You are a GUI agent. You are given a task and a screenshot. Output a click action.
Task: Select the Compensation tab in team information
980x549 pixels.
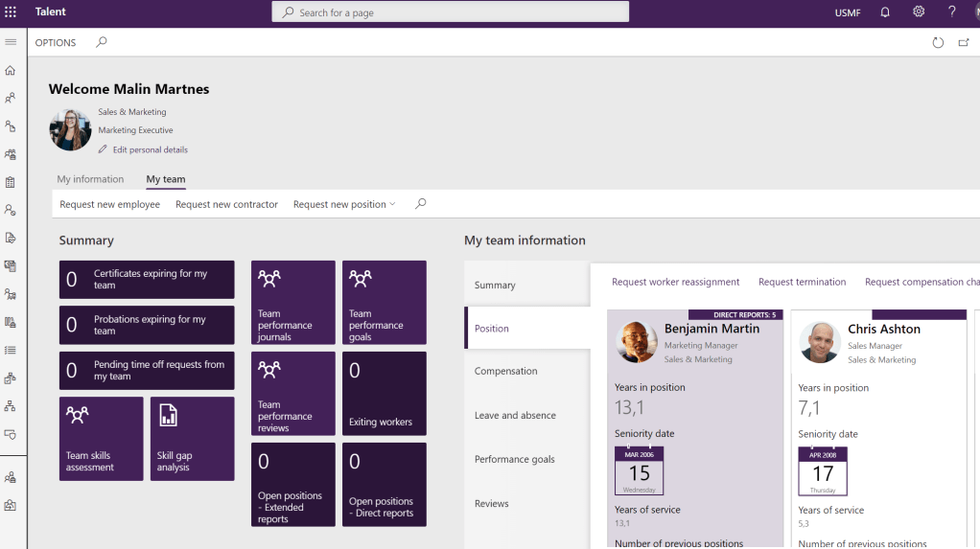coord(505,371)
